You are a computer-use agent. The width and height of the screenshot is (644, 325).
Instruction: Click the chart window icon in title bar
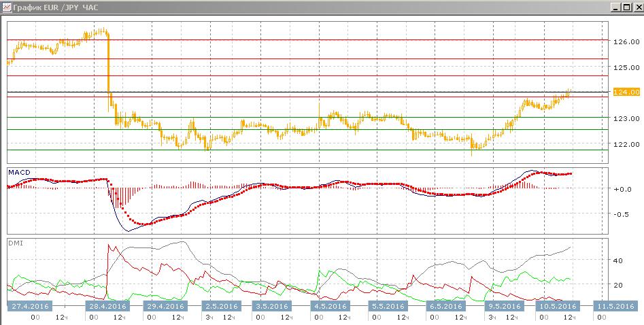pos(6,6)
